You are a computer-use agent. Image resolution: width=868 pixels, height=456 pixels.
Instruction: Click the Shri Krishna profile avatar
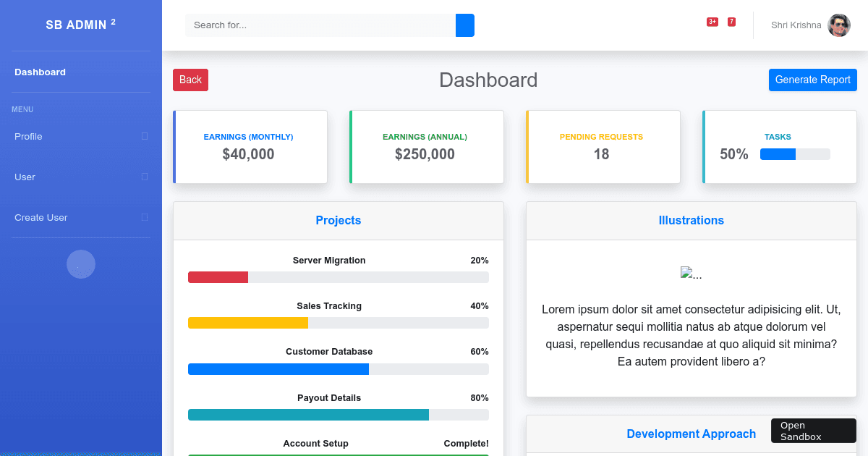coord(838,25)
